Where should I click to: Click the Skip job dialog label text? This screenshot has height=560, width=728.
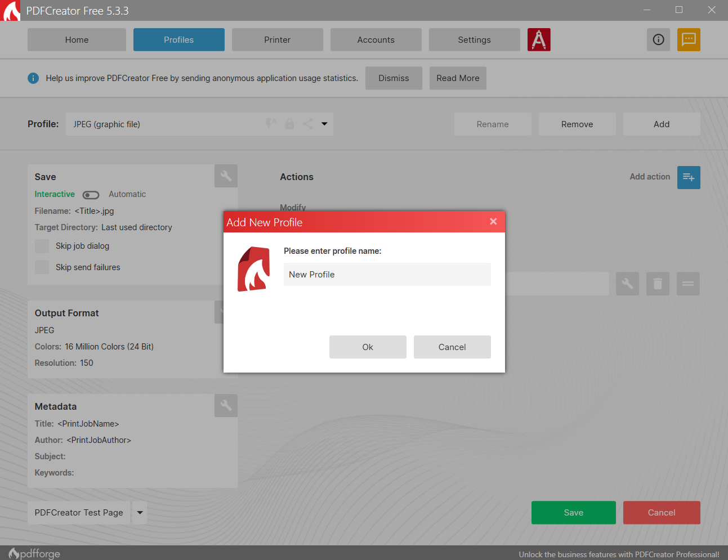point(83,246)
